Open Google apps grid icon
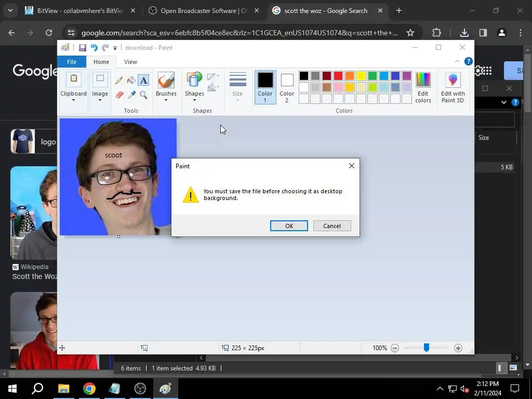This screenshot has height=399, width=532. point(487,71)
